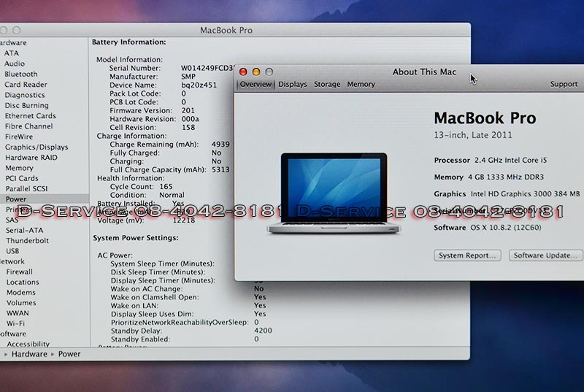Open Volumes under Network

click(21, 303)
